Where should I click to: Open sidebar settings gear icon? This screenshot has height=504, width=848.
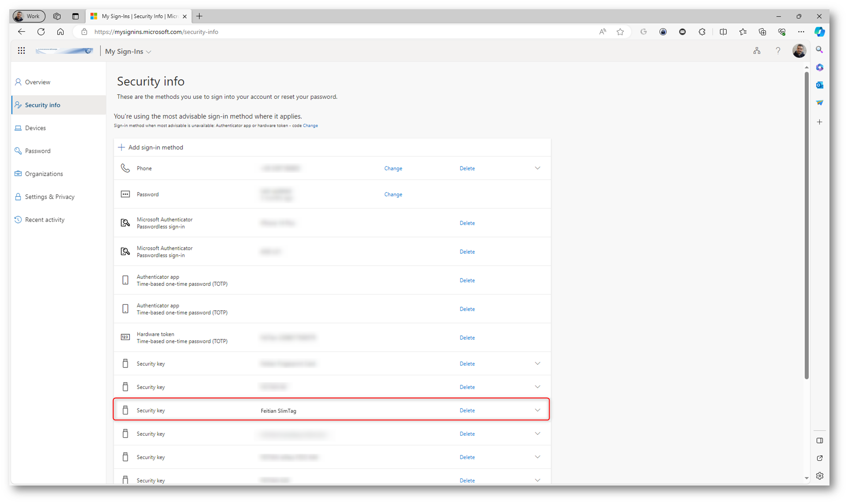coord(819,476)
